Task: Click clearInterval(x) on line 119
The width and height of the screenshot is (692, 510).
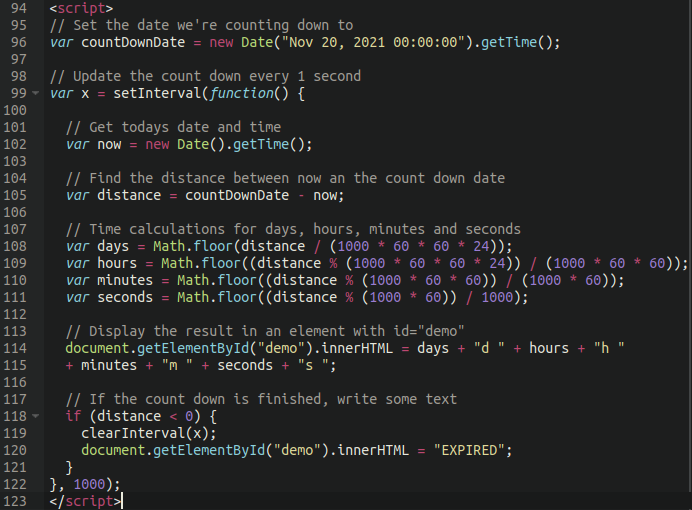Action: [148, 433]
